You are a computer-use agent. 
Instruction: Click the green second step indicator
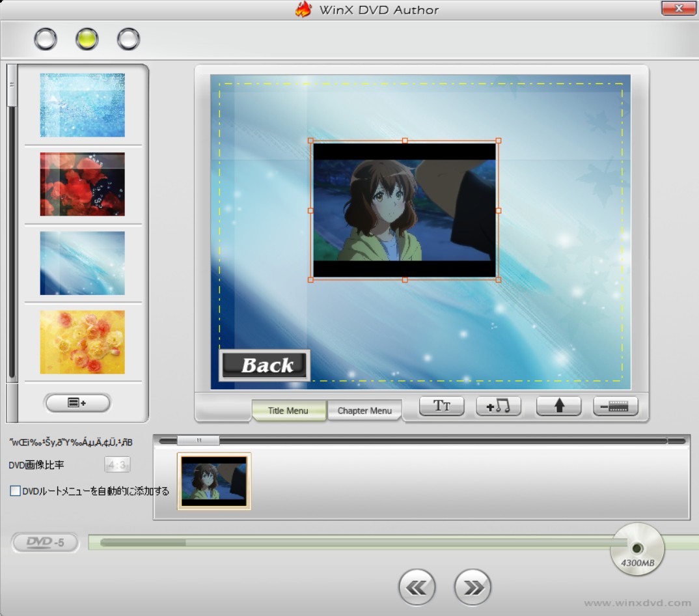[x=87, y=39]
